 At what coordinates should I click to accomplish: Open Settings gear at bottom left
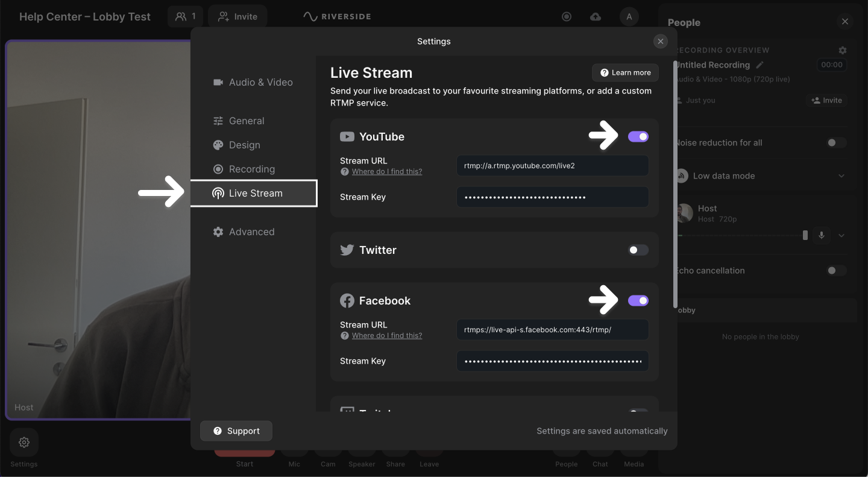coord(24,442)
